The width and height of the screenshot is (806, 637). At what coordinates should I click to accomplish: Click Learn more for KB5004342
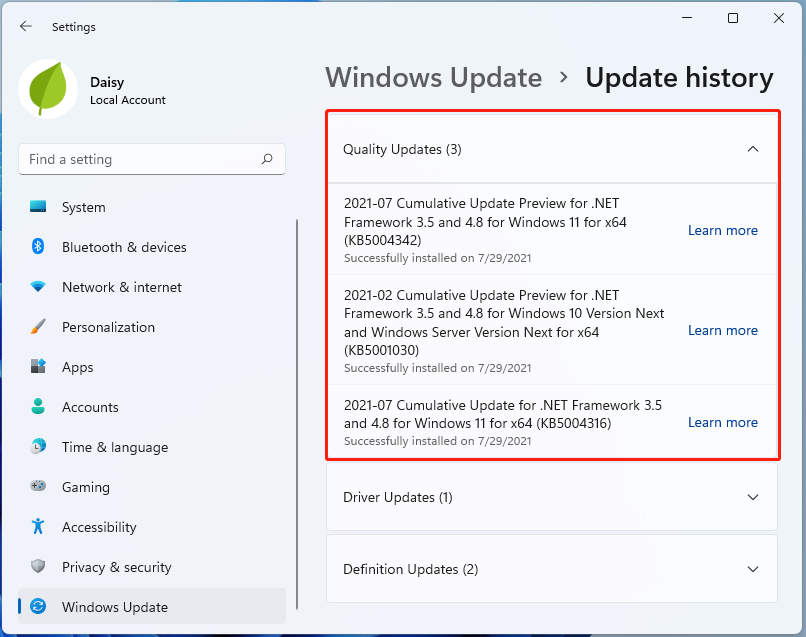point(723,230)
